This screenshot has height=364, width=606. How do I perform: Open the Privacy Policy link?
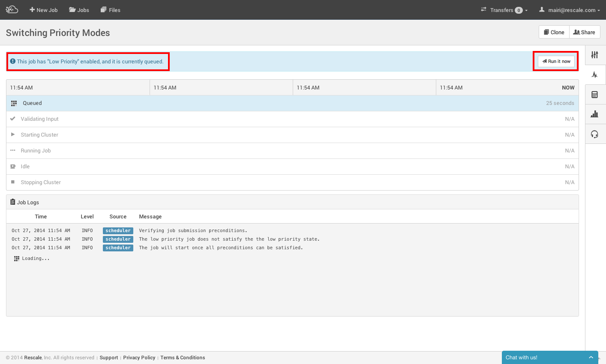(x=139, y=358)
